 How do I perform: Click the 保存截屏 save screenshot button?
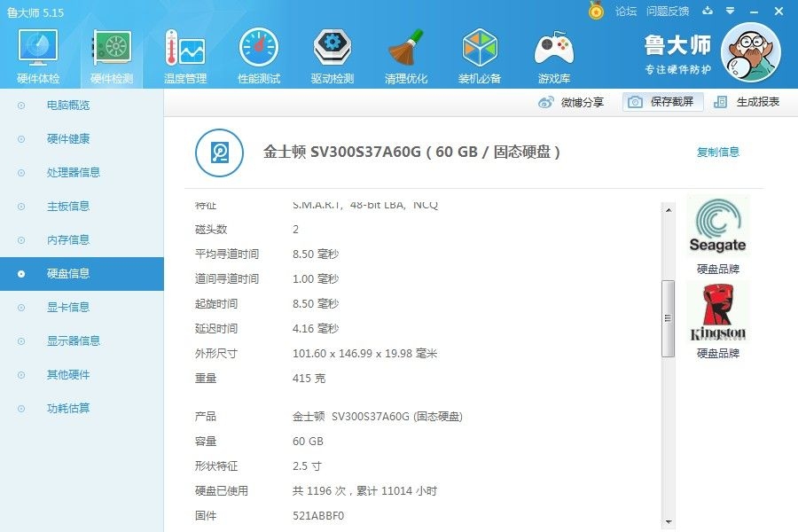click(662, 102)
